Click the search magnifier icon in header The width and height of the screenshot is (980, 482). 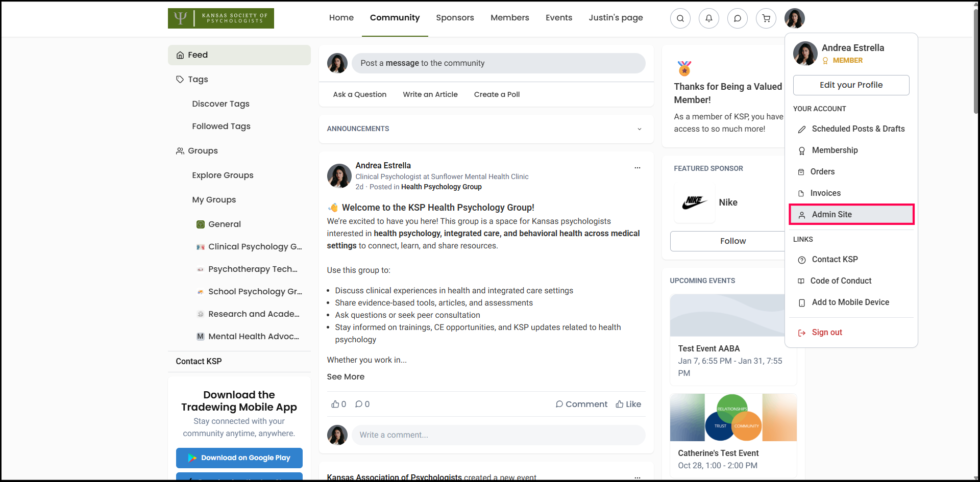click(680, 18)
